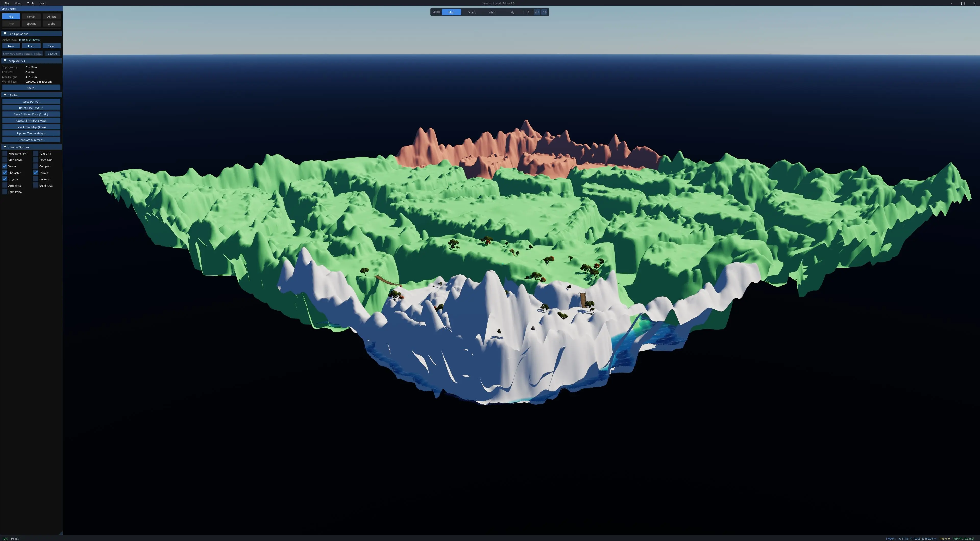This screenshot has height=541, width=980.
Task: Enable the Collision checkbox
Action: click(x=36, y=179)
